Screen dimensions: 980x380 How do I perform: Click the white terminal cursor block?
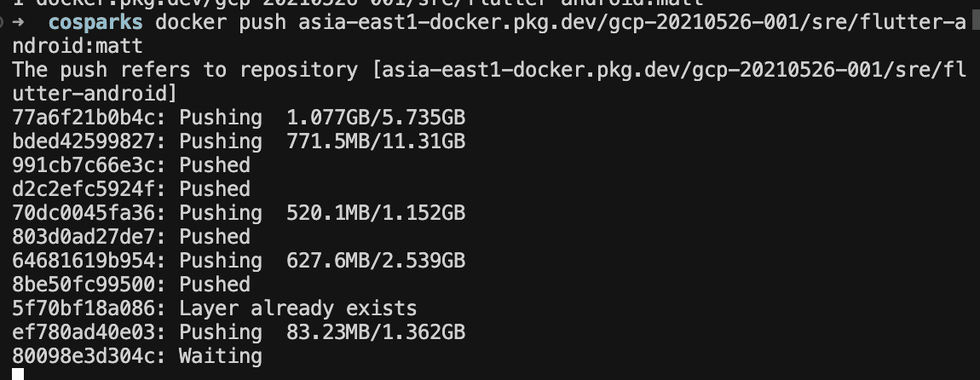[x=18, y=374]
